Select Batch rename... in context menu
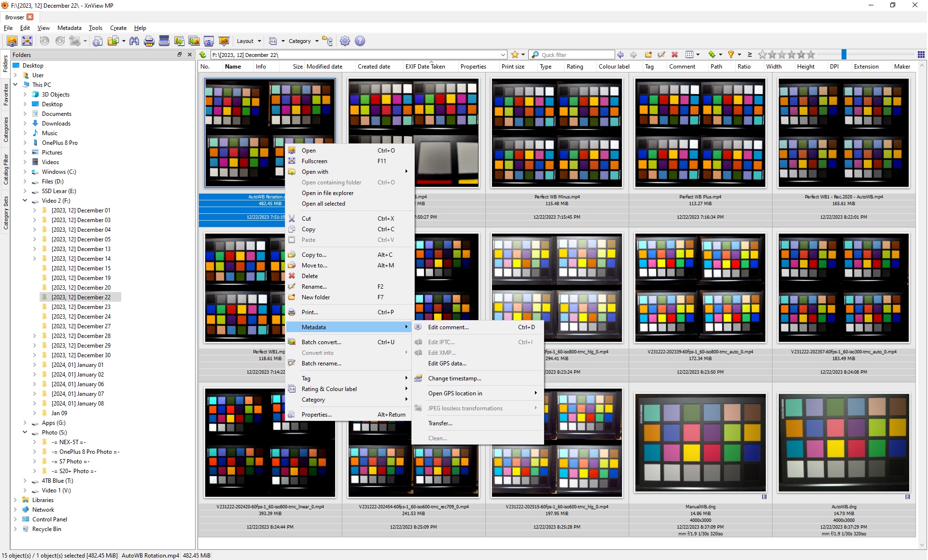Image resolution: width=928 pixels, height=560 pixels. 321,364
